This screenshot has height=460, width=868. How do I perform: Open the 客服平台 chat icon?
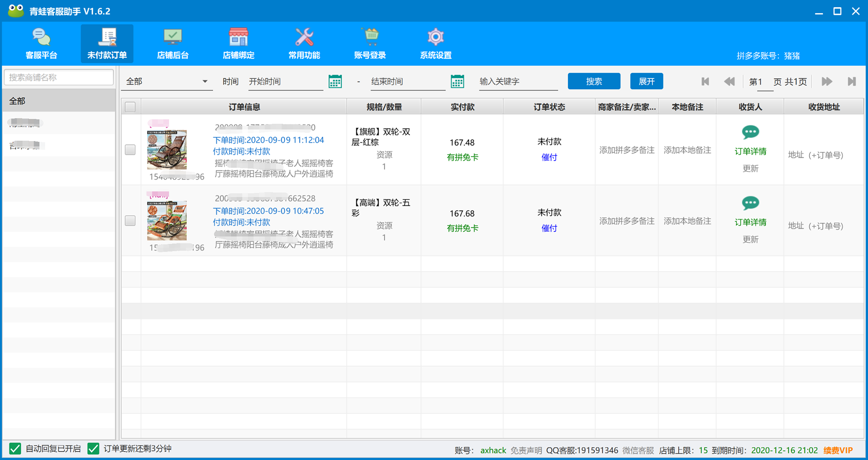click(x=41, y=37)
